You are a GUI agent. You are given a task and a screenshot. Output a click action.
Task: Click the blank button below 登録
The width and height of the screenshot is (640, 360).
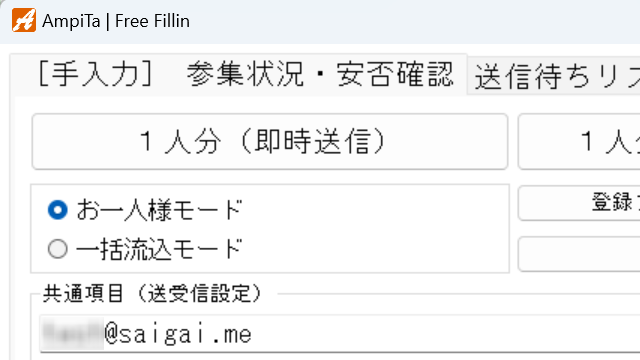click(x=579, y=254)
